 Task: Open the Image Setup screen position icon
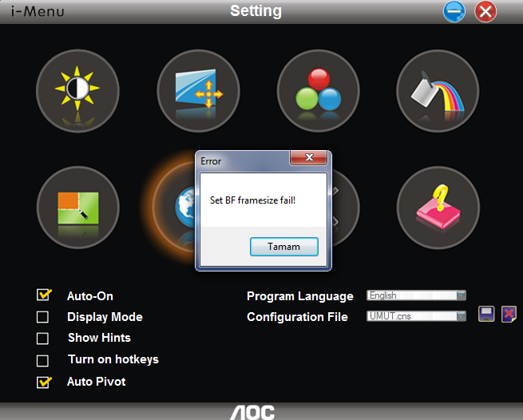(x=198, y=91)
